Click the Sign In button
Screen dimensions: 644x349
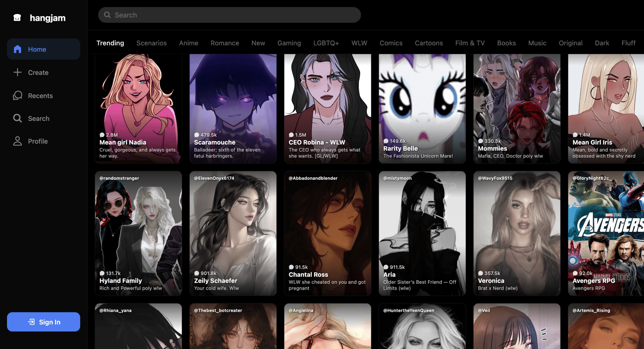pyautogui.click(x=44, y=322)
